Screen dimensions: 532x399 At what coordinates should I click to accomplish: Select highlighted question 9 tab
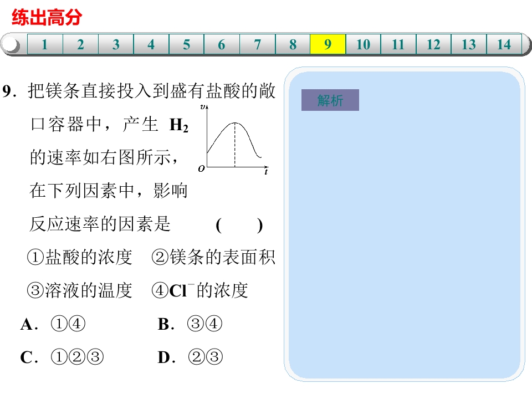(x=328, y=44)
